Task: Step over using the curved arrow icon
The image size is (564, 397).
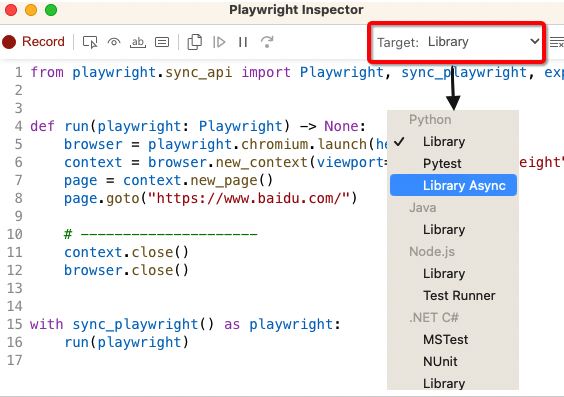Action: [x=267, y=42]
